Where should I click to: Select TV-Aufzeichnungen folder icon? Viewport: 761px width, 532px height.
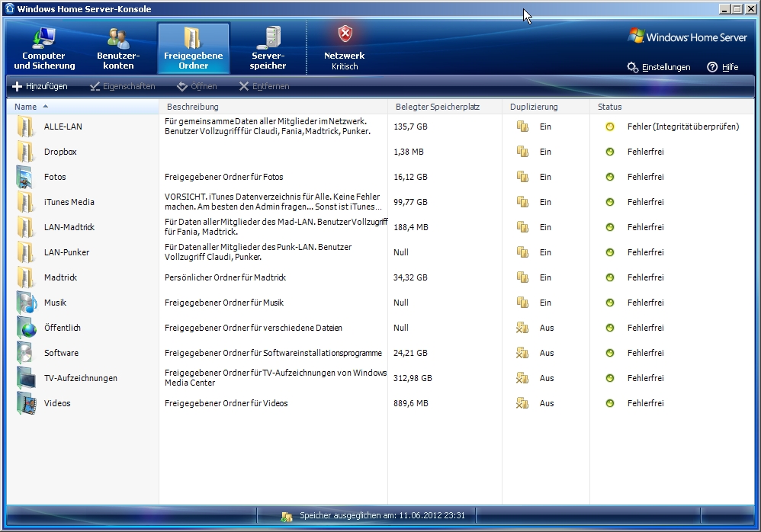26,378
